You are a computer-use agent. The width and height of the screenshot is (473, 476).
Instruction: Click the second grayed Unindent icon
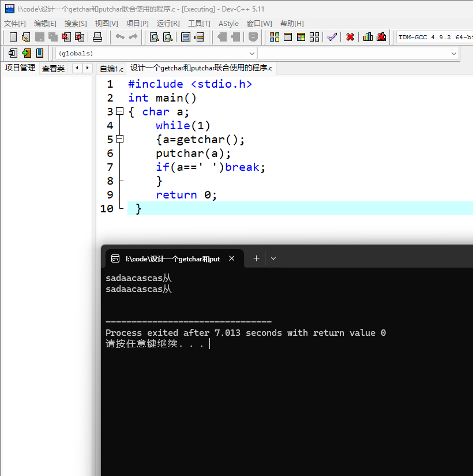coord(235,37)
